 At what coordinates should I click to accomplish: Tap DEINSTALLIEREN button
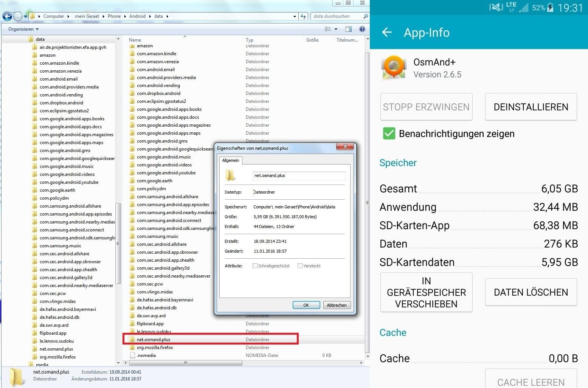531,107
